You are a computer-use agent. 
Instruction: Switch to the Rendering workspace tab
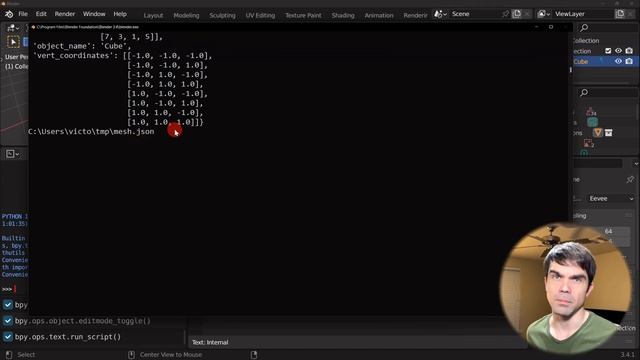pos(415,15)
